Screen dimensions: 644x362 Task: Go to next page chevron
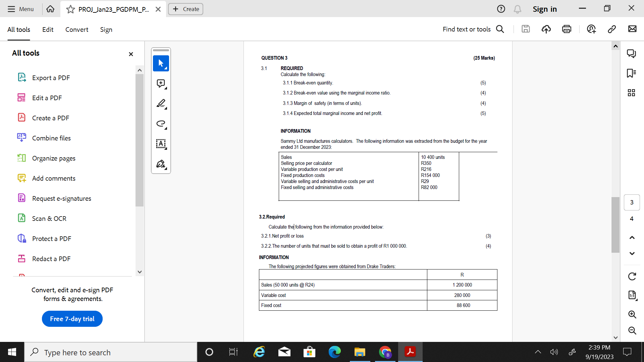point(632,253)
